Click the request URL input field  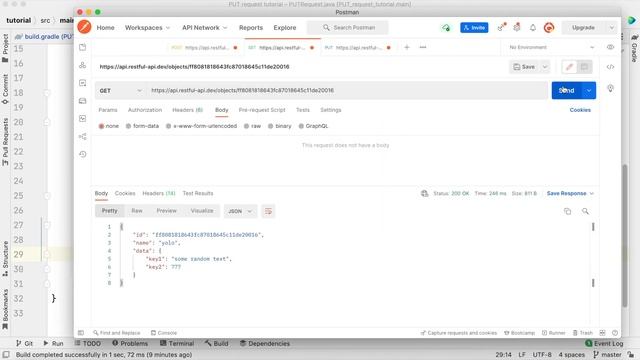tap(347, 90)
